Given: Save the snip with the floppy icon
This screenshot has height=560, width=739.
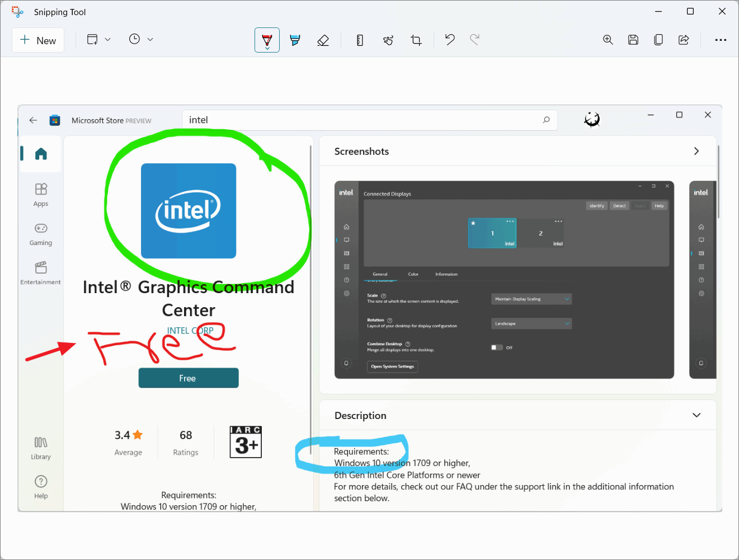Looking at the screenshot, I should (633, 40).
